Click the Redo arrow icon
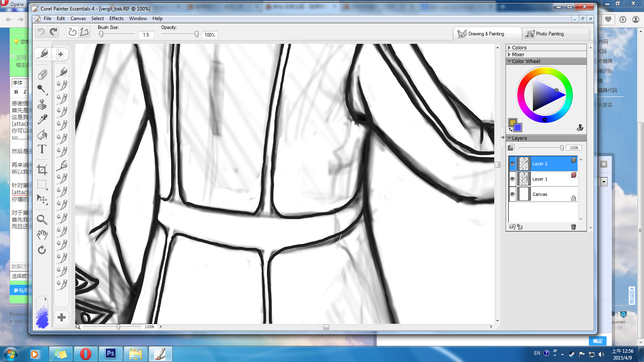 (x=54, y=32)
